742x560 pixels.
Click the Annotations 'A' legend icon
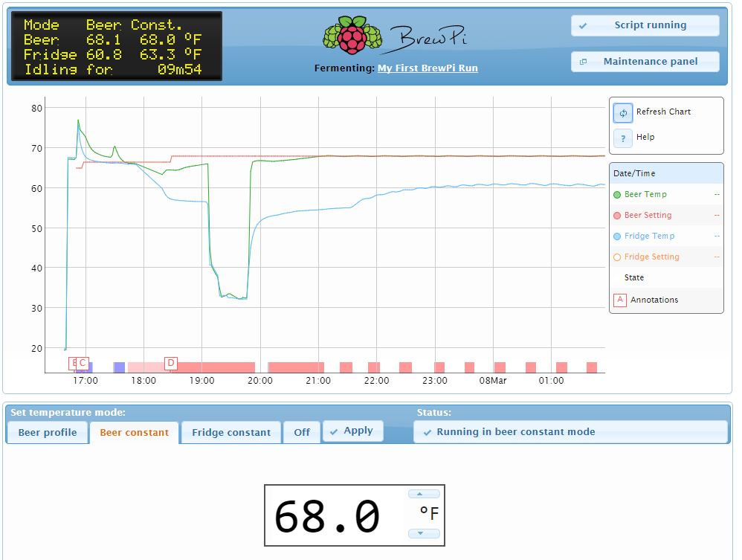(x=620, y=300)
